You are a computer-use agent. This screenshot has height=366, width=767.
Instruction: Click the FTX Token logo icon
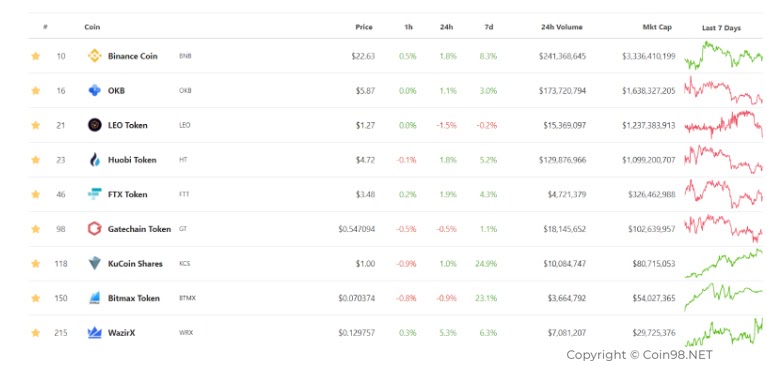pos(94,194)
